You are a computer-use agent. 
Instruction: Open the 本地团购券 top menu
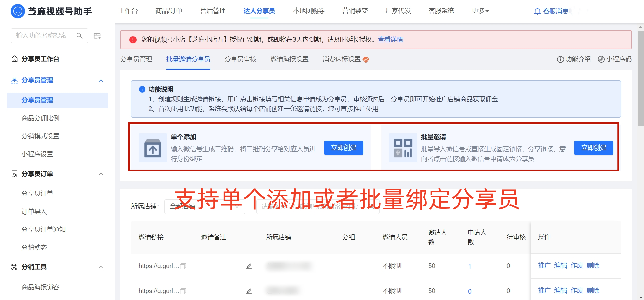coord(309,11)
